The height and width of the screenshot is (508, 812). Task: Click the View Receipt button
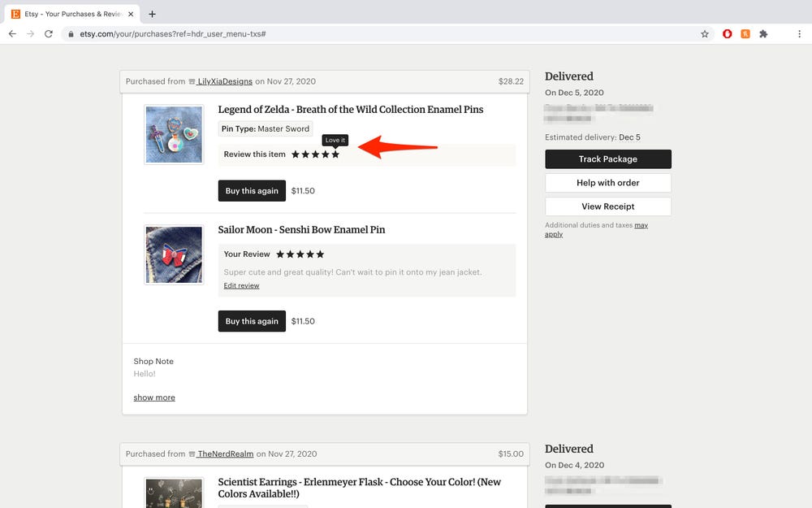click(x=608, y=206)
